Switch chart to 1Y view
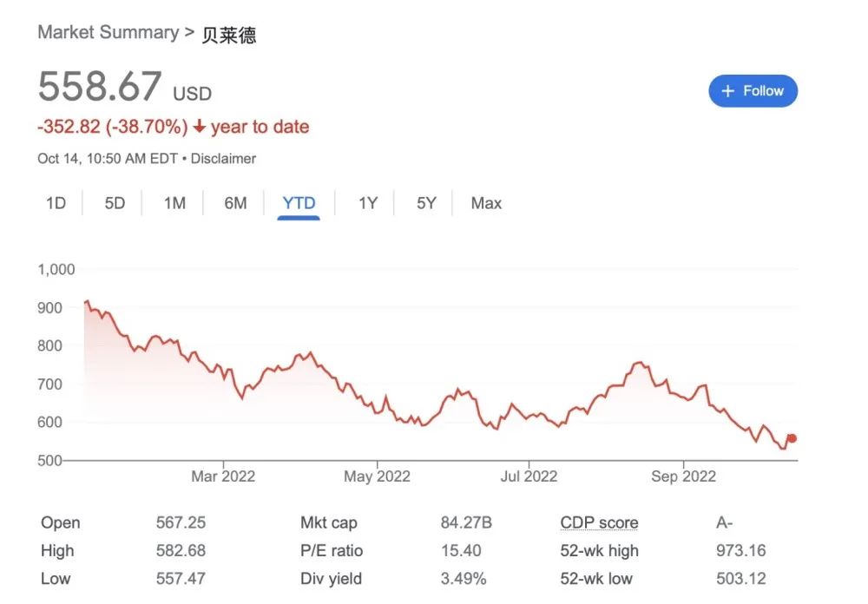868x604 pixels. click(368, 203)
